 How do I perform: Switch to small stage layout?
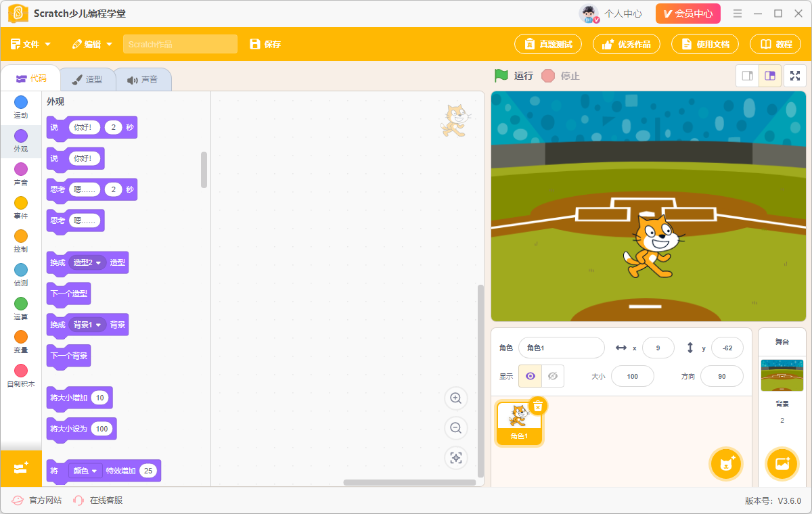tap(748, 76)
